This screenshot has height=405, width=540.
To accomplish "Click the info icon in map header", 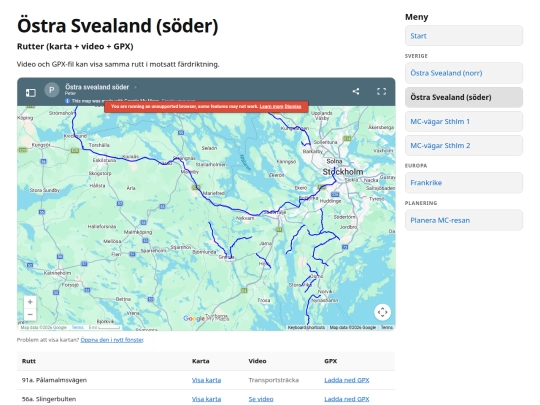I will click(x=68, y=101).
